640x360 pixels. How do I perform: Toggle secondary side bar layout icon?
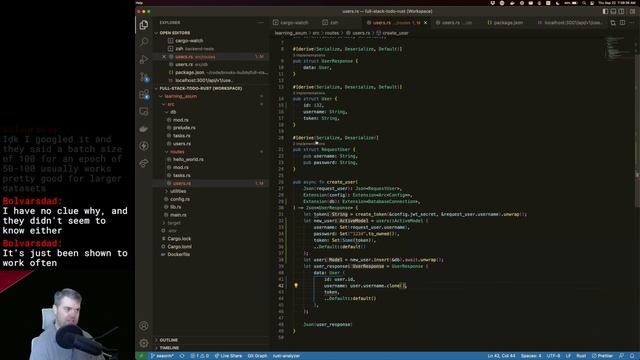(x=621, y=11)
